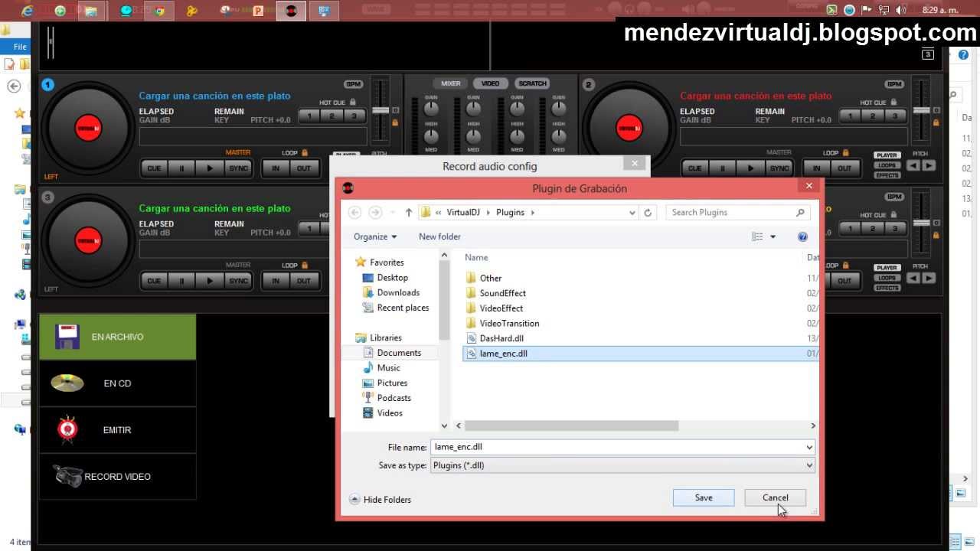The height and width of the screenshot is (551, 980).
Task: Click the EMITIR broadcast icon
Action: pos(67,429)
